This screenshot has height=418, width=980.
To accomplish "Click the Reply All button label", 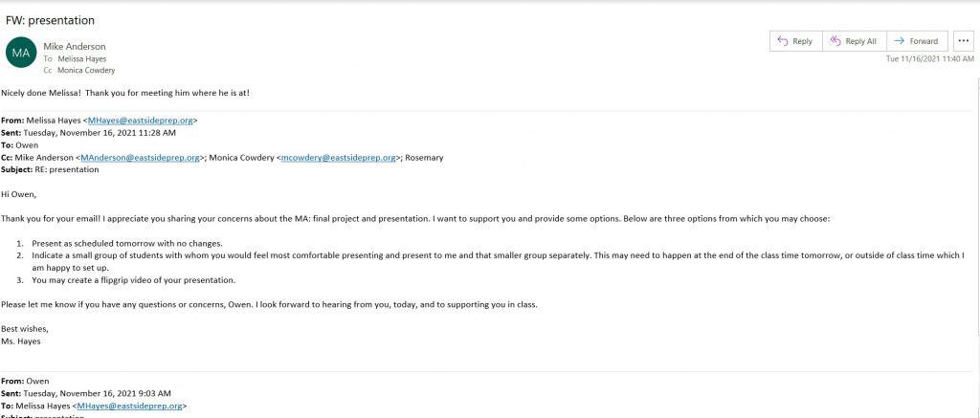I will (x=860, y=41).
